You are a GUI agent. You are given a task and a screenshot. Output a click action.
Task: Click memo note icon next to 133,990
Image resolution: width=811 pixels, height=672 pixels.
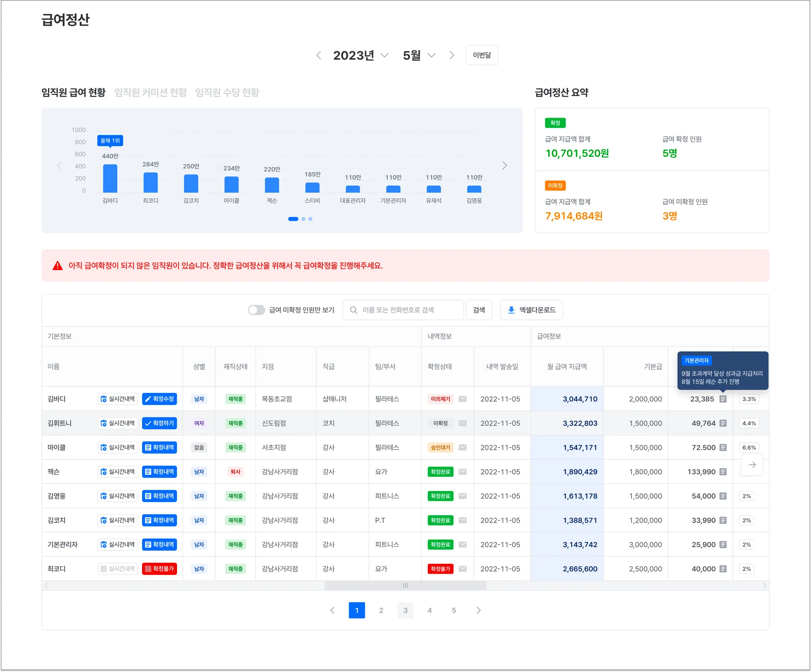[723, 472]
